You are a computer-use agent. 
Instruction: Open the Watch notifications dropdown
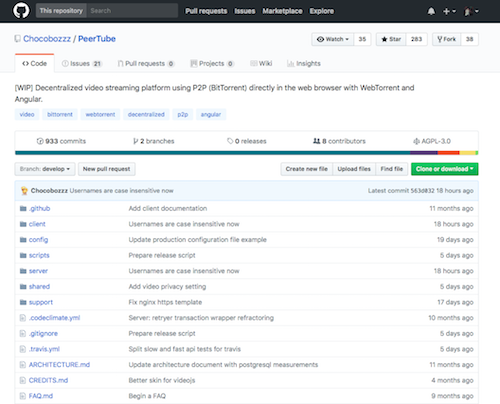333,39
